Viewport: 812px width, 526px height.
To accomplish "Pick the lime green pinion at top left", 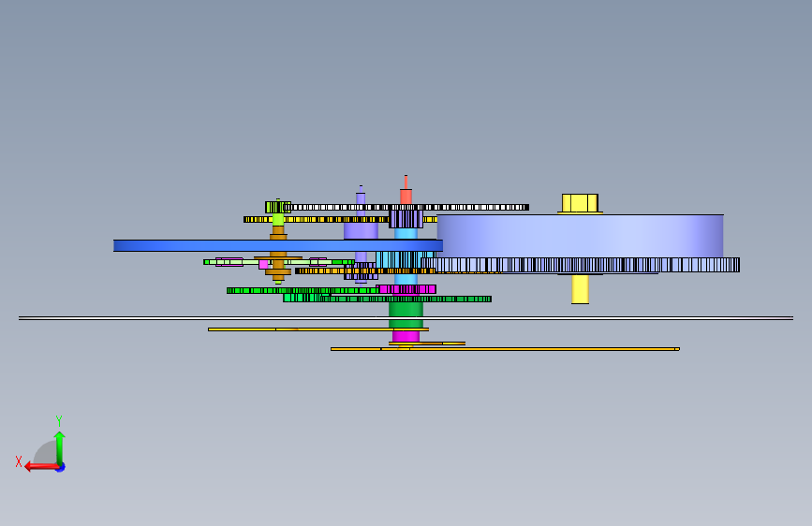I will 277,207.
